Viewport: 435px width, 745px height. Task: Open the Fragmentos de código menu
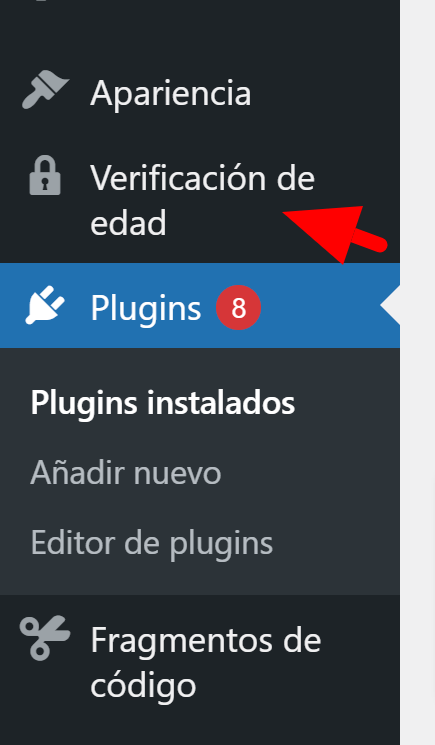tap(206, 662)
